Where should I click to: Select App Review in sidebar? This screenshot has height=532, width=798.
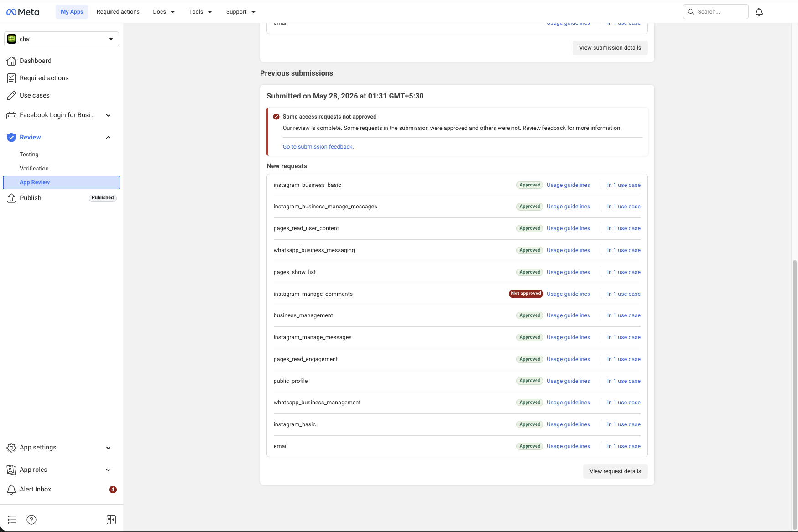[62, 182]
